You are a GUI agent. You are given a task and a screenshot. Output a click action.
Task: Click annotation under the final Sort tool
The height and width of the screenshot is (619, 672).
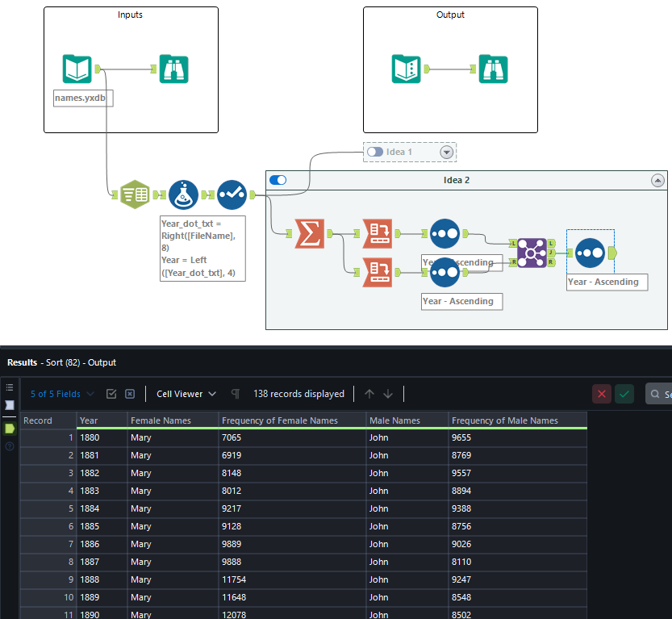pyautogui.click(x=607, y=282)
